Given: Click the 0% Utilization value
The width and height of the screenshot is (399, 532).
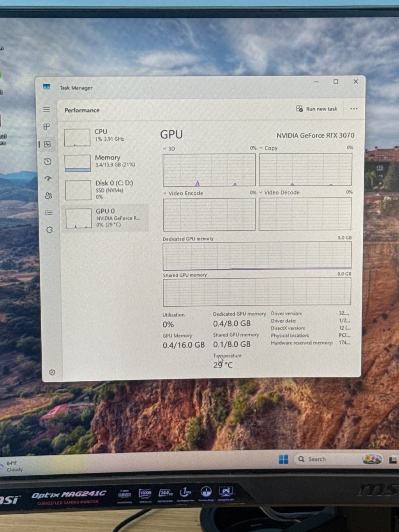Looking at the screenshot, I should click(x=168, y=324).
